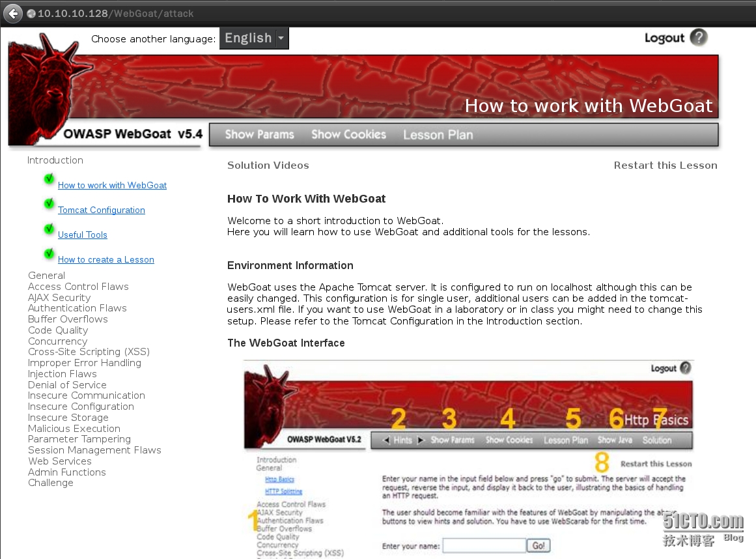Expand the General category
This screenshot has width=756, height=559.
(x=46, y=276)
